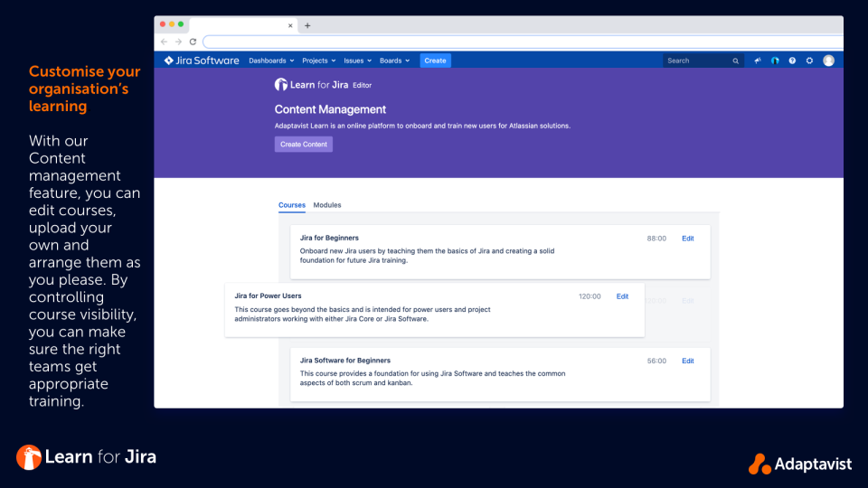The height and width of the screenshot is (488, 868).
Task: Expand the Dashboards menu
Action: click(271, 61)
